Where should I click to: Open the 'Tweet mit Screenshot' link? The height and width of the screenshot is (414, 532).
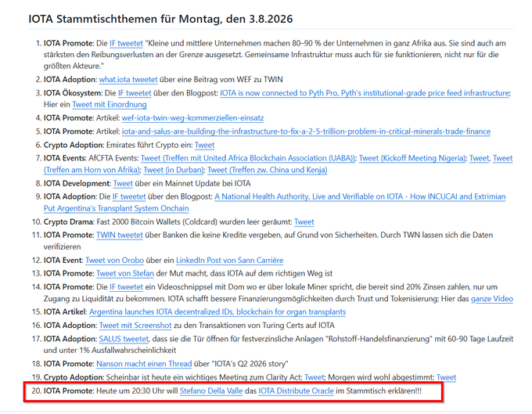(x=135, y=326)
